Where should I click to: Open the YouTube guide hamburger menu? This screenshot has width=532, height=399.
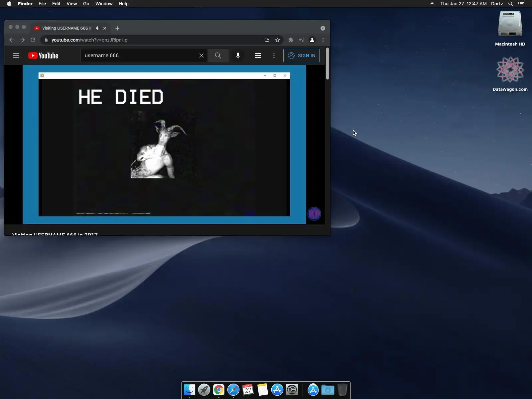pos(16,56)
